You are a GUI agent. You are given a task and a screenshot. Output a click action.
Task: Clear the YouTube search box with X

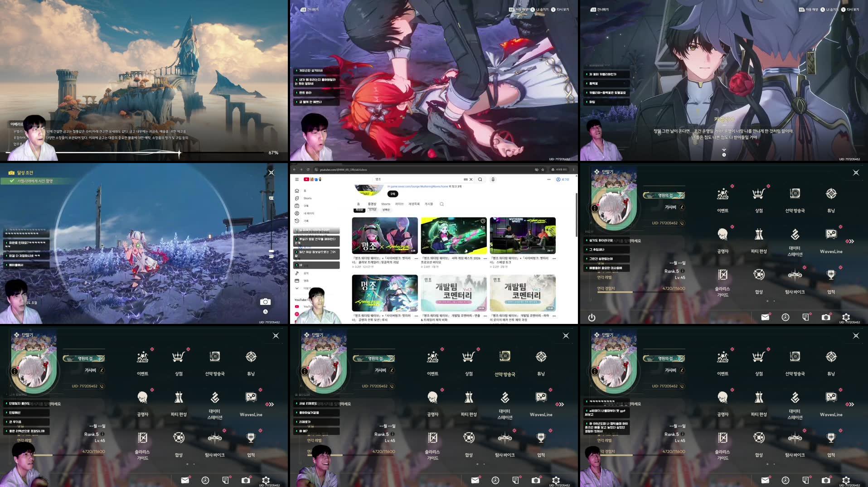tap(471, 179)
